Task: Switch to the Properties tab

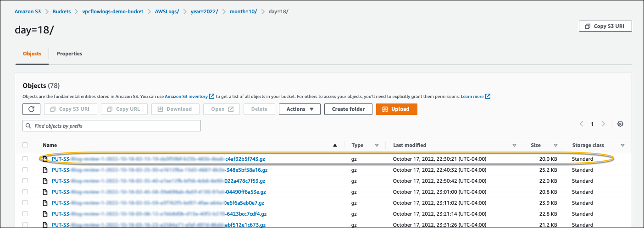Action: (x=69, y=54)
